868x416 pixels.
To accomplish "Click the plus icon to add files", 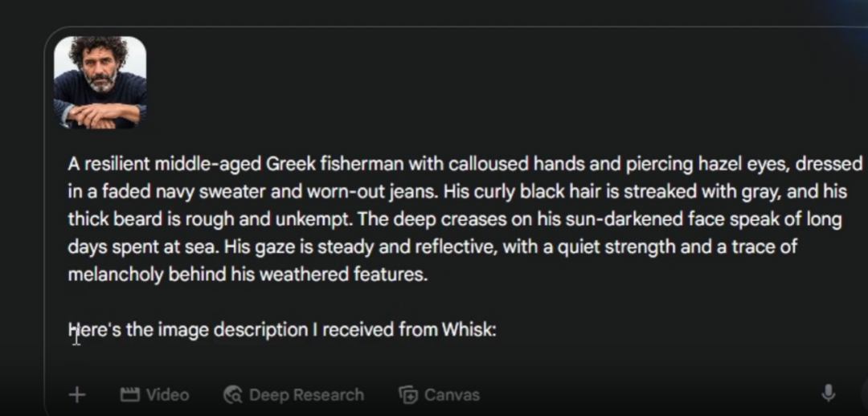I will 77,394.
